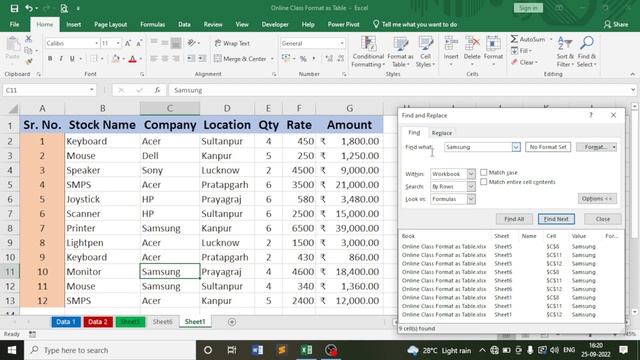Click the Find Next button

pyautogui.click(x=556, y=219)
